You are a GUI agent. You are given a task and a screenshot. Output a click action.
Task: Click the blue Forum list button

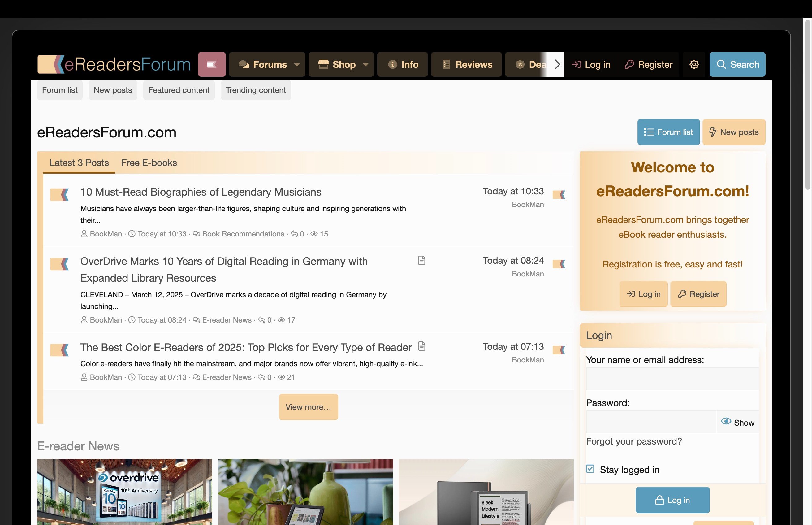point(668,132)
